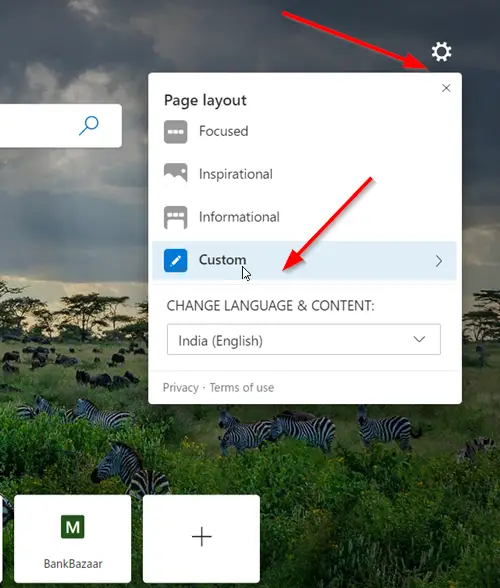The height and width of the screenshot is (588, 500).
Task: Open page settings via gear icon
Action: (441, 52)
